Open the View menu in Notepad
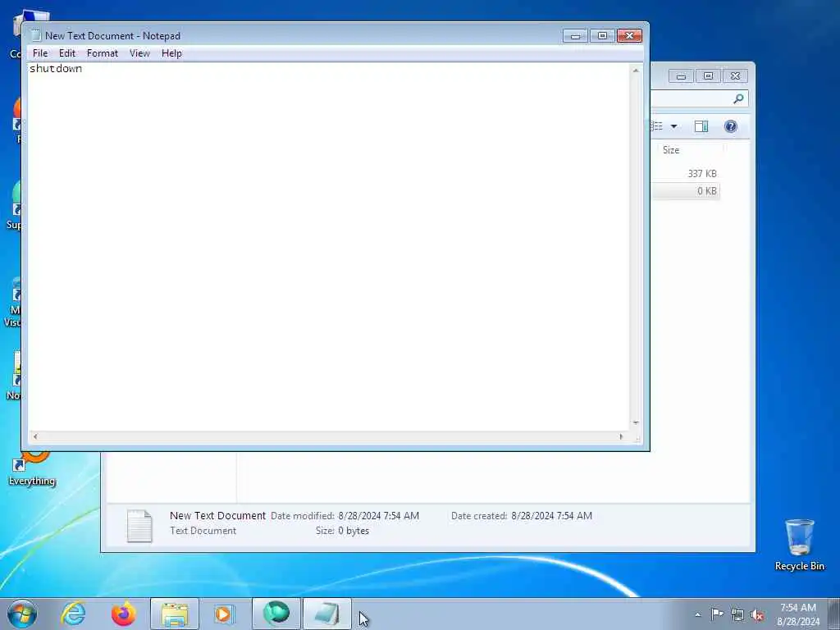840x630 pixels. click(x=139, y=53)
